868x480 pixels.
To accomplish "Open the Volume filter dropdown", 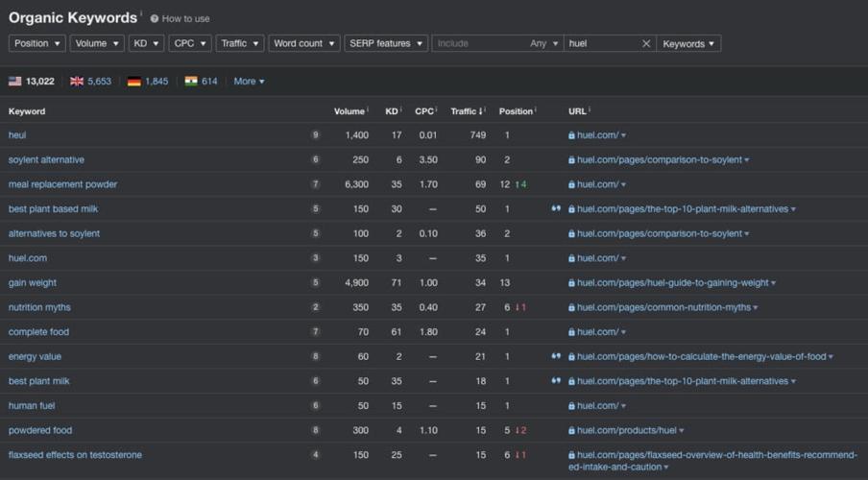I will pyautogui.click(x=97, y=44).
